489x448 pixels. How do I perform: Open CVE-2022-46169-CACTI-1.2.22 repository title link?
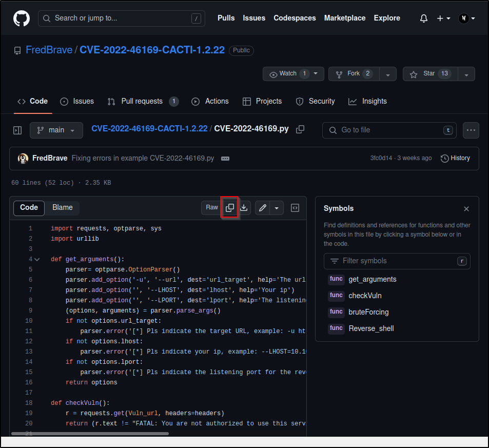[x=152, y=50]
